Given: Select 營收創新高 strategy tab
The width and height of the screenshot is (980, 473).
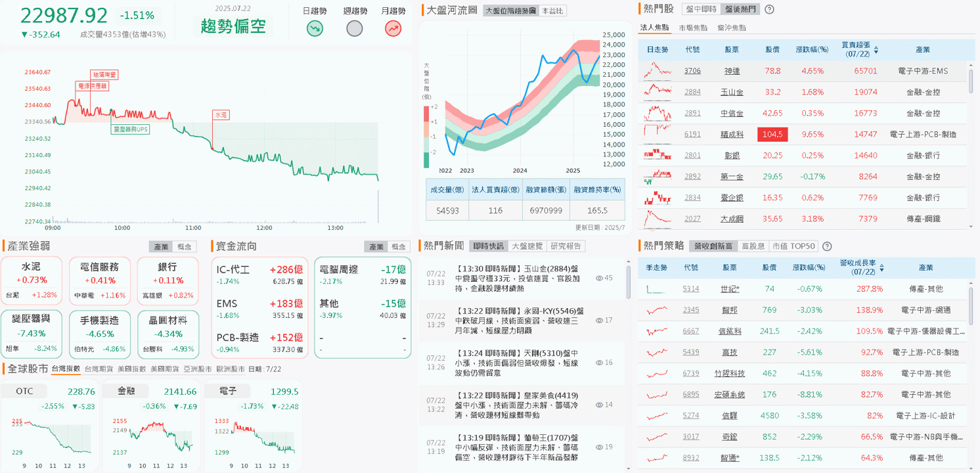Looking at the screenshot, I should [x=712, y=246].
